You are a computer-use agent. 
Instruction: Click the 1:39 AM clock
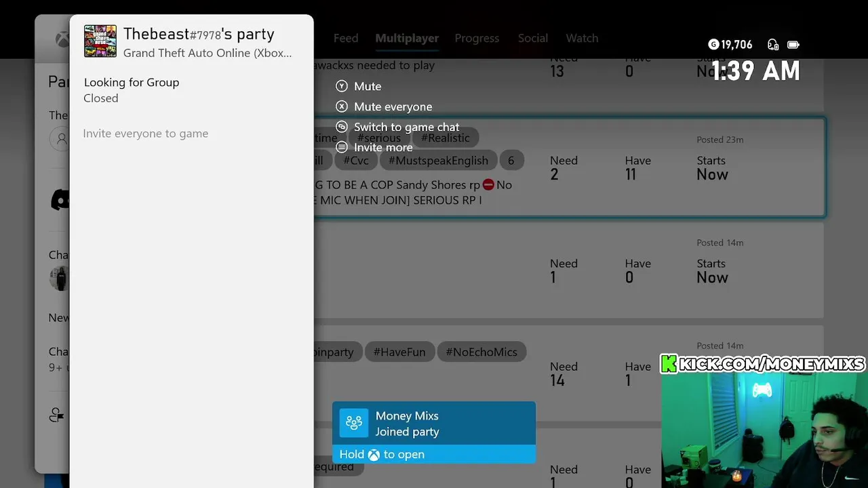tap(756, 70)
